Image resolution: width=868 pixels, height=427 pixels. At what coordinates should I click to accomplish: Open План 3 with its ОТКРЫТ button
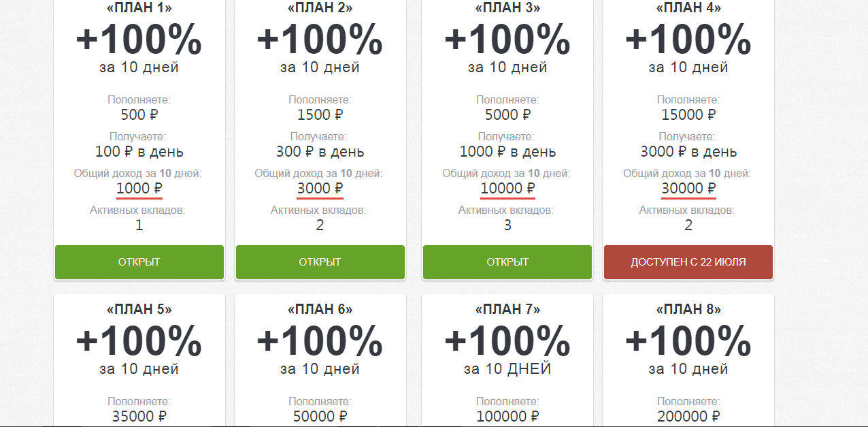[x=507, y=262]
